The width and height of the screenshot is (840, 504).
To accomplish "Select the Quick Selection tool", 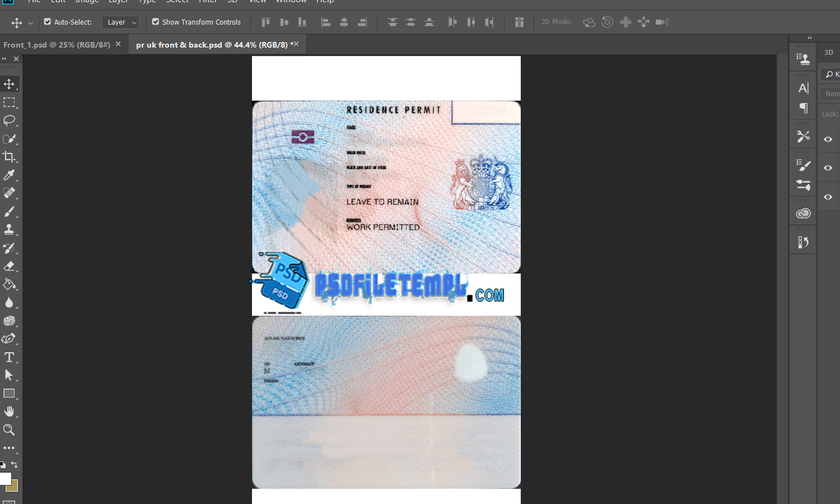I will [x=9, y=139].
